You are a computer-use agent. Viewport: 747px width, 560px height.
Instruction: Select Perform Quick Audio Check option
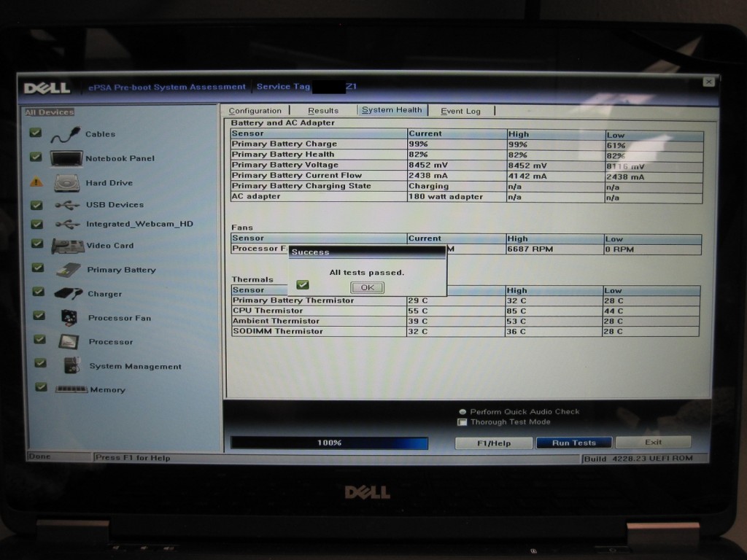coord(462,412)
